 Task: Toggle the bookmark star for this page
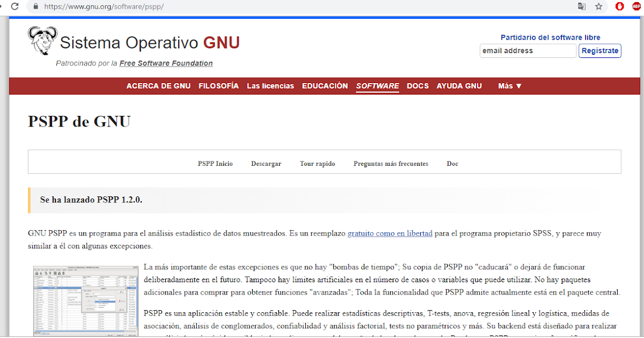(x=598, y=7)
